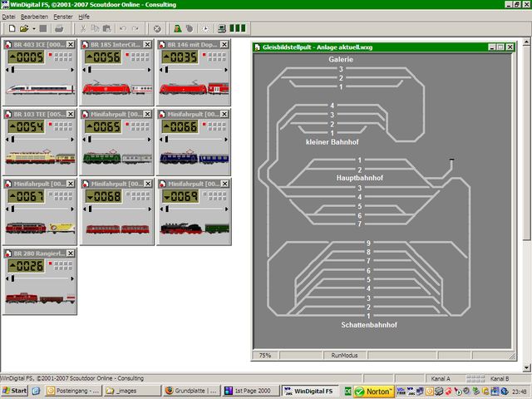The width and height of the screenshot is (532, 399).
Task: Switch to Grundplatte Firefox taskbar button
Action: pyautogui.click(x=191, y=391)
